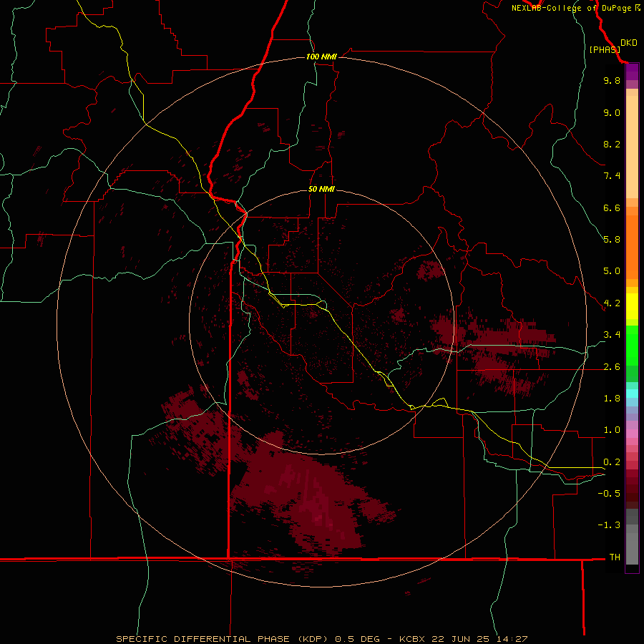Click the TH threshold label
644x644 pixels.
[x=615, y=557]
